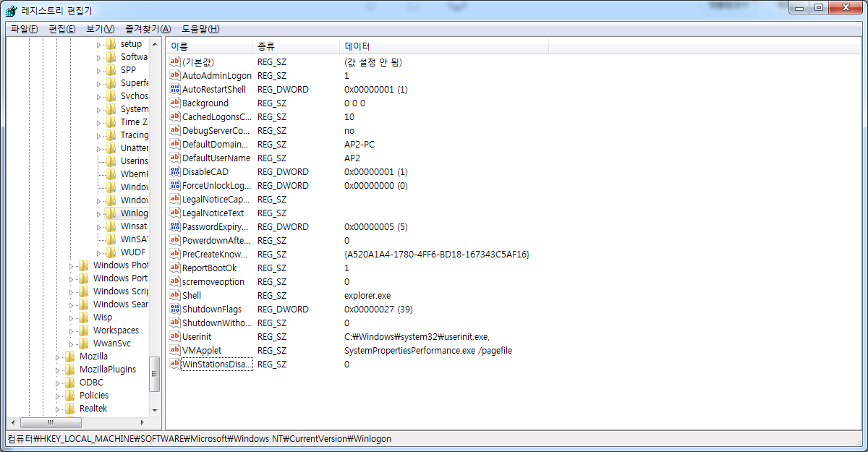Select the Windows Search key in tree
The image size is (868, 452).
121,304
